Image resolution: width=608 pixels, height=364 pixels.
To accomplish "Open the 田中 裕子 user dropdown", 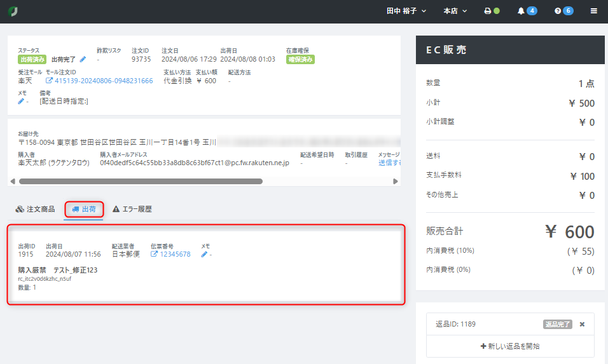I will 406,11.
